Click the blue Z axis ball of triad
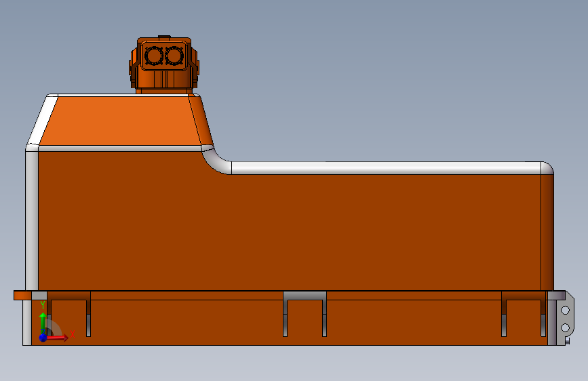Screen dimensions: 588x381 tap(43, 338)
